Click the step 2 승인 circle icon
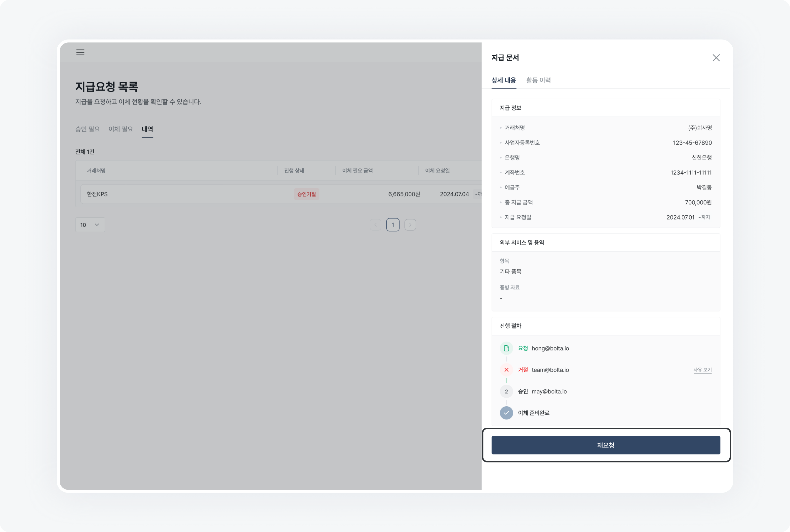The image size is (790, 532). 506,391
